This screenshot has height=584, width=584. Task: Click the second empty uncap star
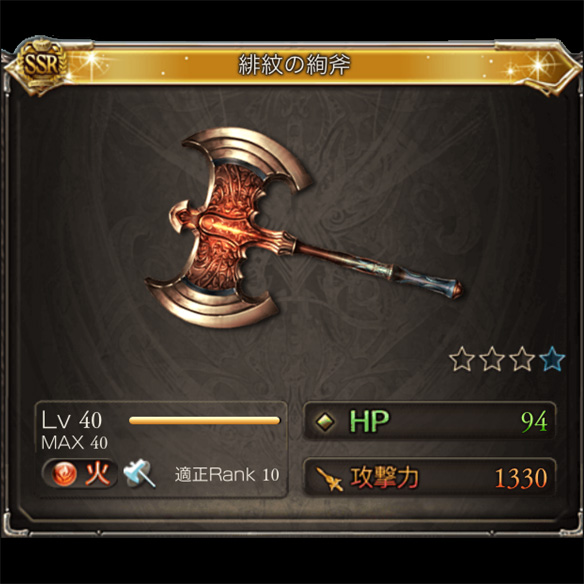click(492, 359)
